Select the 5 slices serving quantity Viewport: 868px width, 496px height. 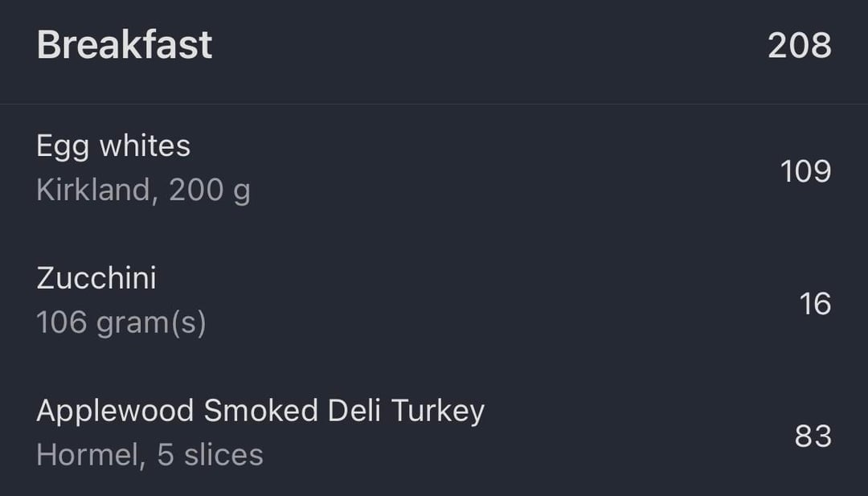click(x=210, y=456)
